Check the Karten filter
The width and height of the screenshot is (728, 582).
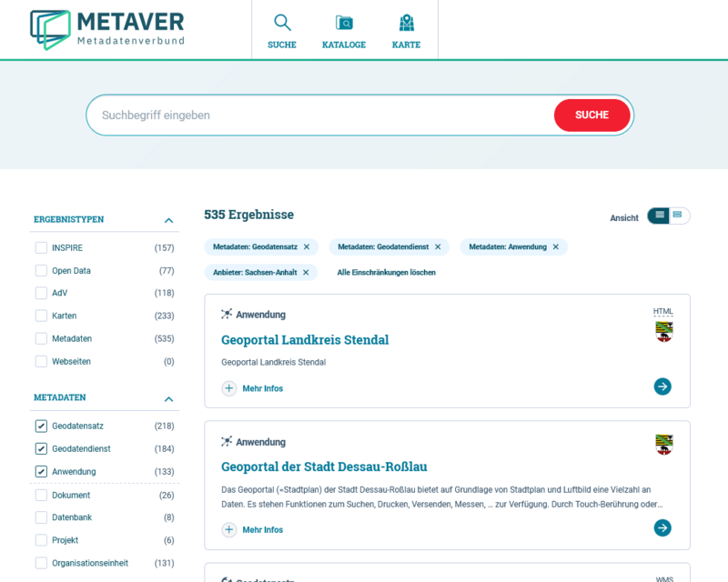tap(41, 316)
